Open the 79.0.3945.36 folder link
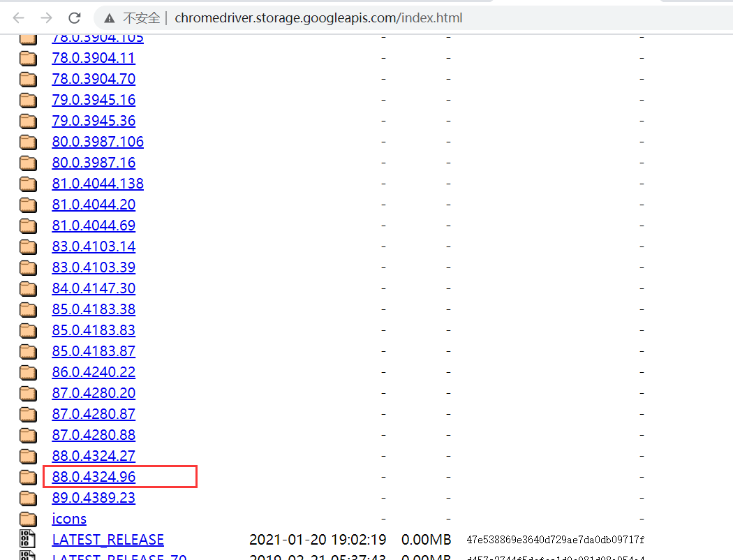The height and width of the screenshot is (560, 733). click(x=94, y=121)
